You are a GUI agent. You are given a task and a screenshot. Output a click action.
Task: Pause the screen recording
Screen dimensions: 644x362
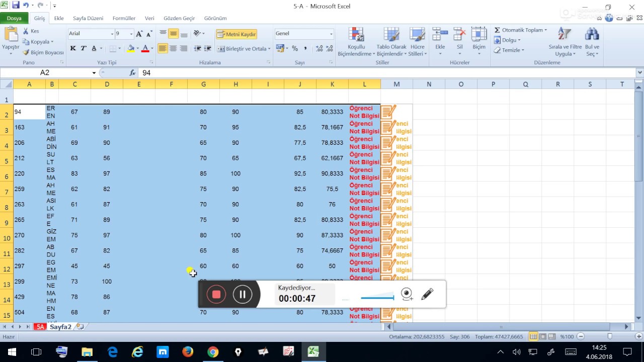[243, 294]
